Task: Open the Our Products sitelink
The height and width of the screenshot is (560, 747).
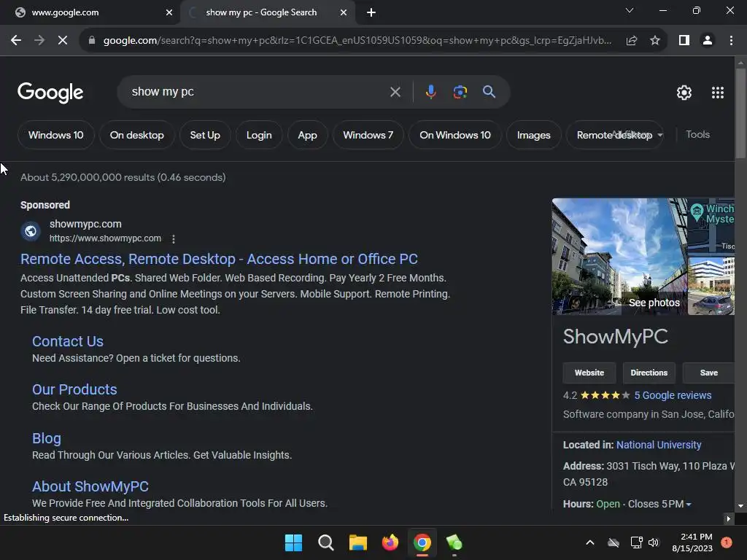Action: point(74,389)
